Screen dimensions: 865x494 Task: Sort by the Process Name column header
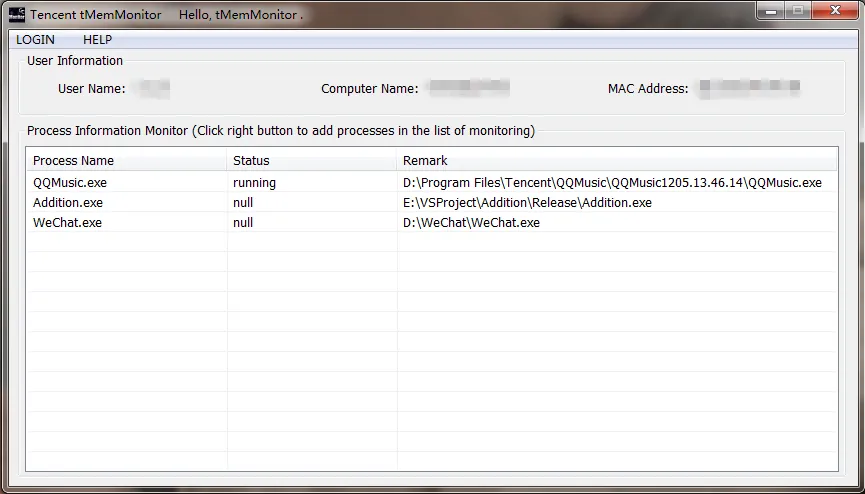pyautogui.click(x=127, y=161)
